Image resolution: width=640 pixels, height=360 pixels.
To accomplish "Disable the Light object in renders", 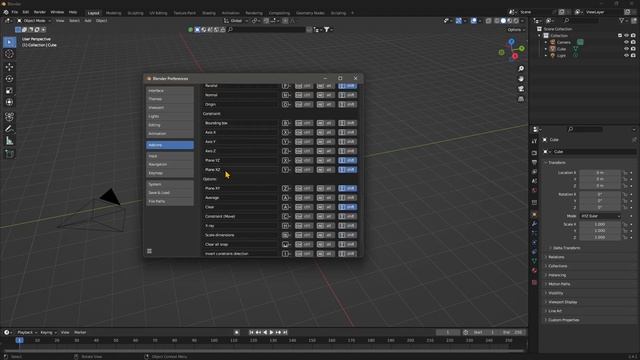I will [x=633, y=55].
